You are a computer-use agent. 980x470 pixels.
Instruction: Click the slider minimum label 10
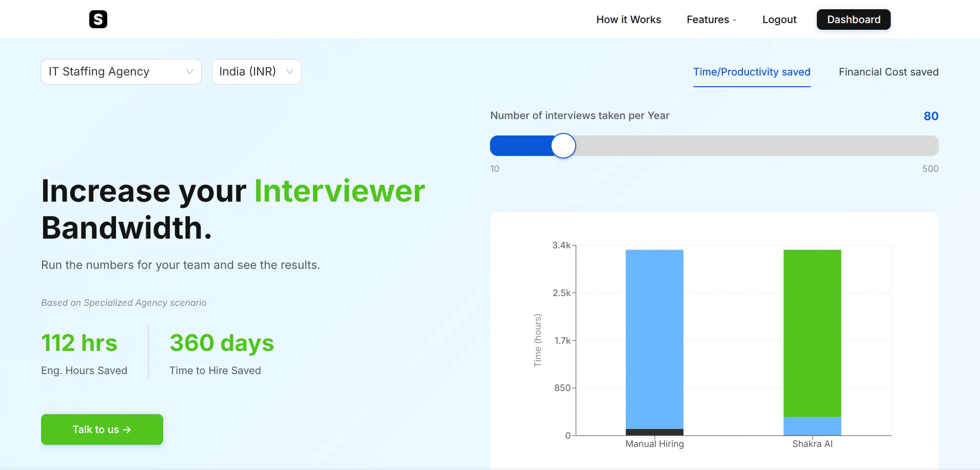pos(495,169)
